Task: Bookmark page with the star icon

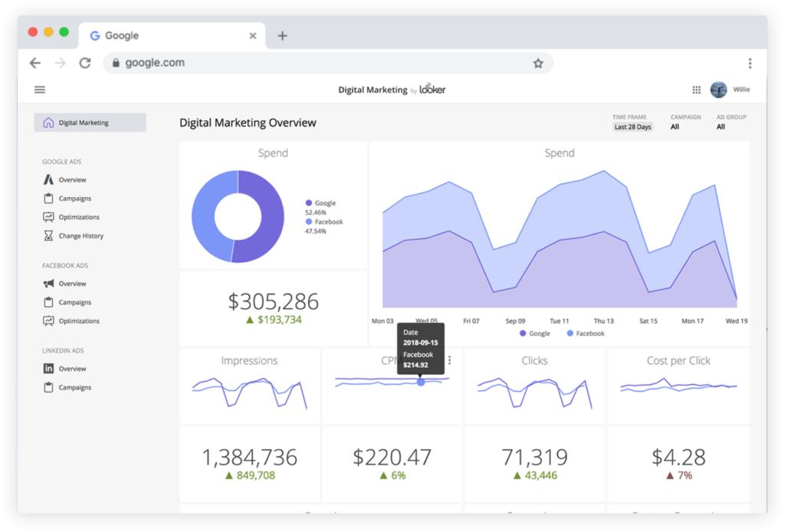Action: (538, 64)
